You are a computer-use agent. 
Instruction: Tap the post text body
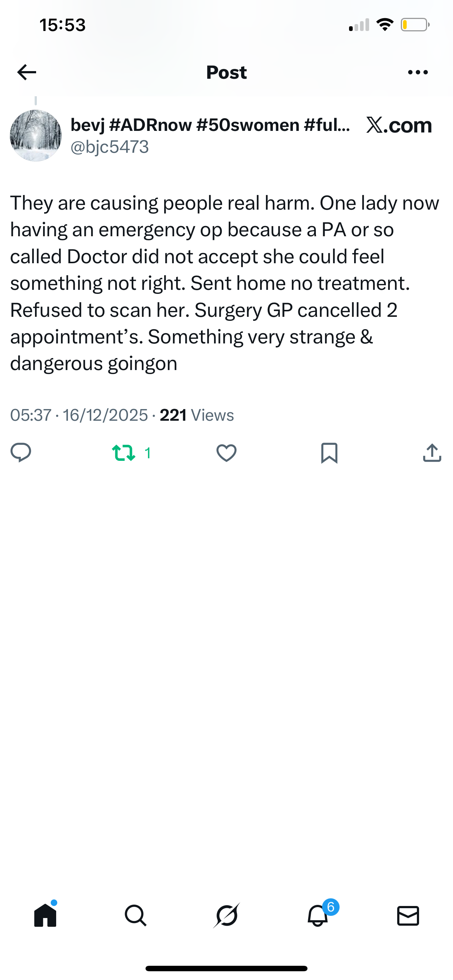(225, 283)
